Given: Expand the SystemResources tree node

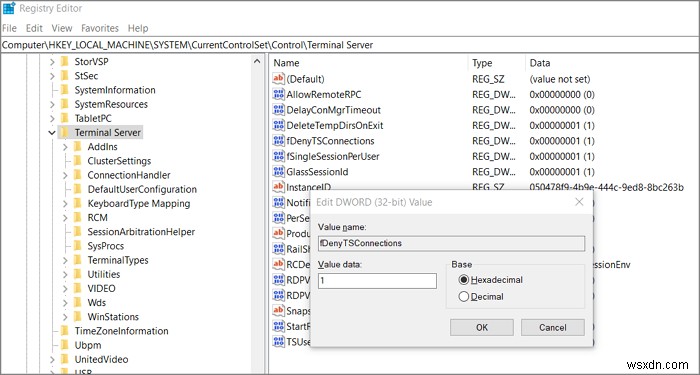Looking at the screenshot, I should [x=52, y=104].
